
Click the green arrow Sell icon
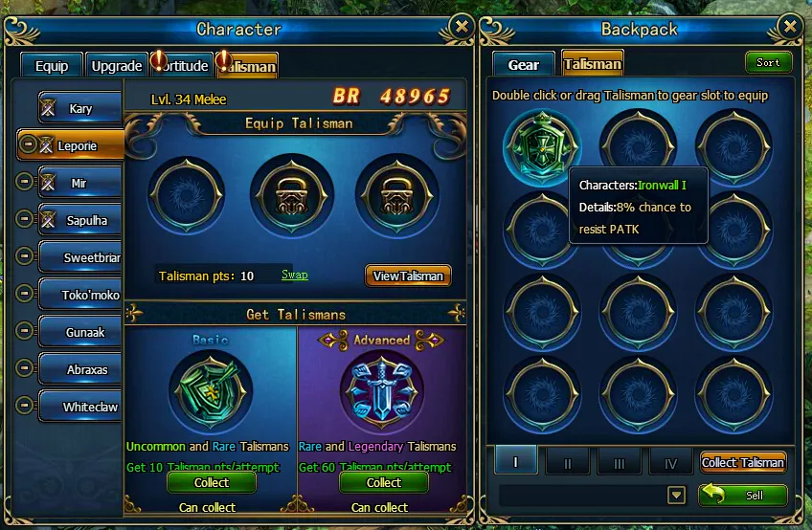[x=713, y=495]
